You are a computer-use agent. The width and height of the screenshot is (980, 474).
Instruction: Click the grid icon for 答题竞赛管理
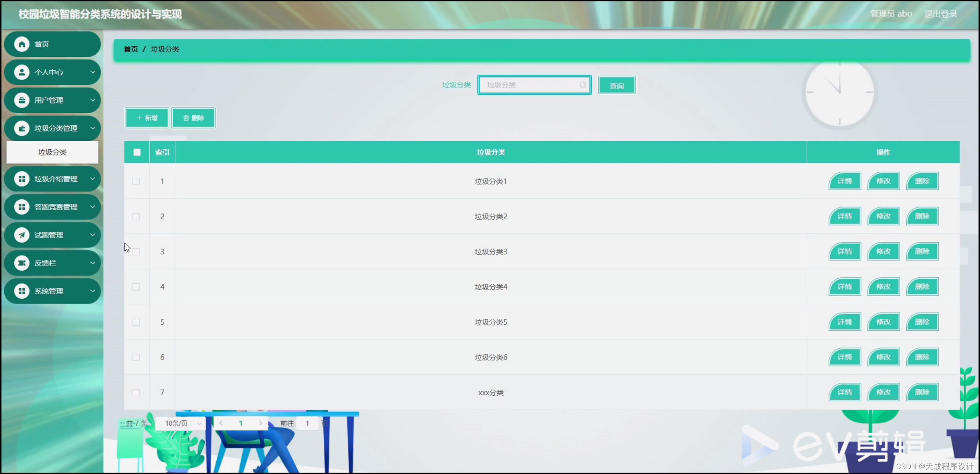22,207
